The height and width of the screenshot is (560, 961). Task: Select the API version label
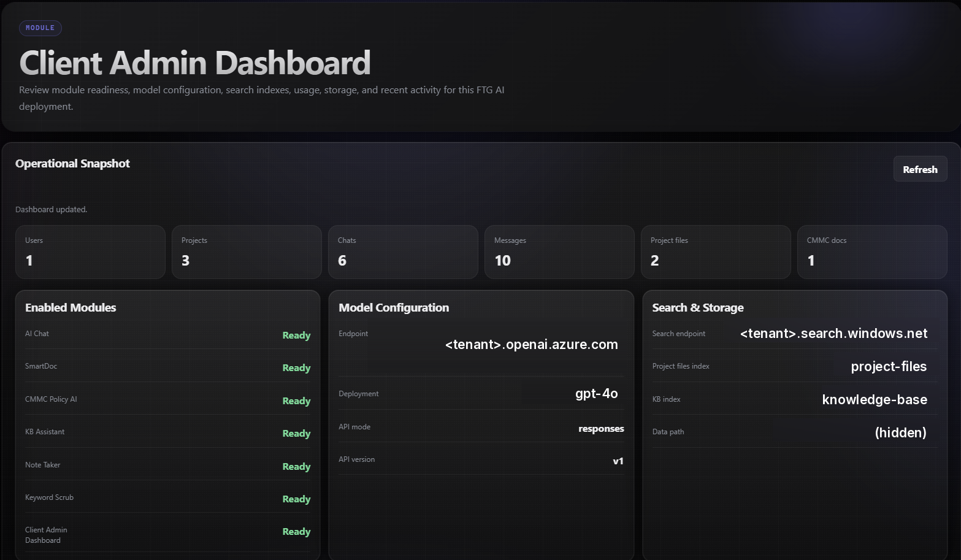pos(357,459)
